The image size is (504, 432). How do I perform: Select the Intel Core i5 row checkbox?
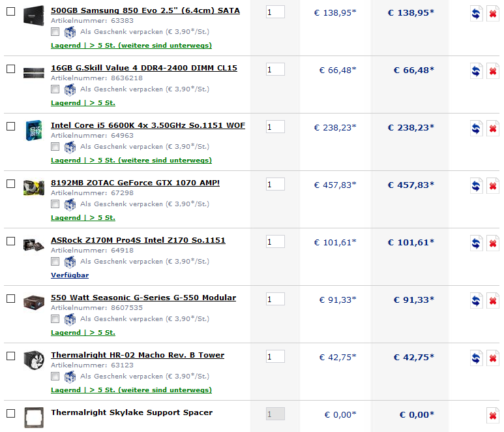(x=11, y=127)
